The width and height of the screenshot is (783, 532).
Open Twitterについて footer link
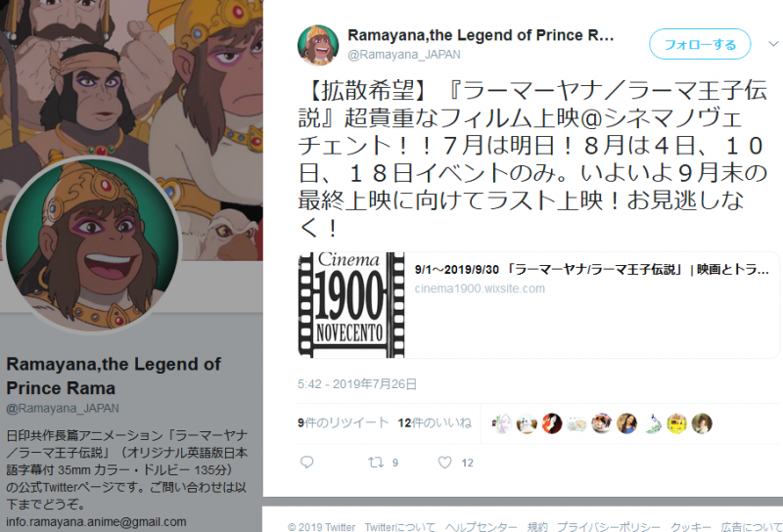coord(399,526)
